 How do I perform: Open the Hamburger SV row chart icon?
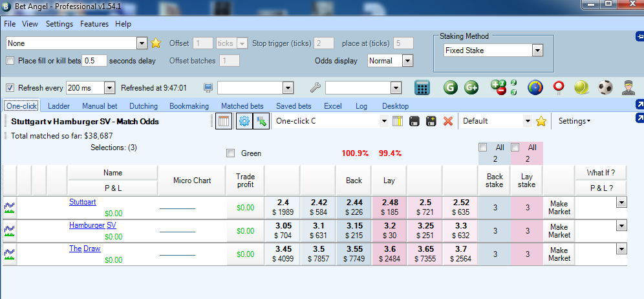point(9,231)
